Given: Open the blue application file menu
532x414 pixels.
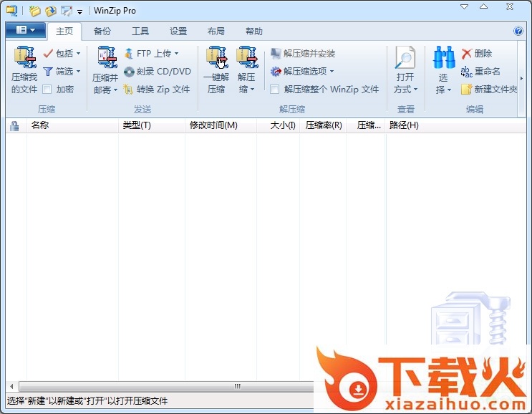Looking at the screenshot, I should tap(26, 31).
